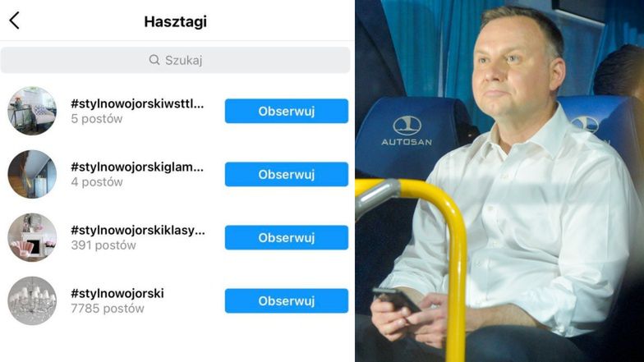Open the #stylnowojorskiglam hashtag thumbnail
Image resolution: width=644 pixels, height=362 pixels.
point(32,174)
